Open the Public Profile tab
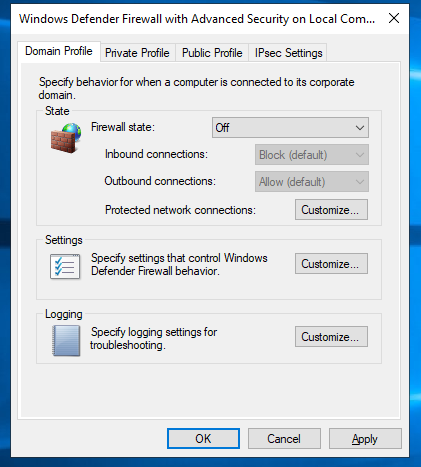Screen dimensions: 421x467 (x=212, y=53)
